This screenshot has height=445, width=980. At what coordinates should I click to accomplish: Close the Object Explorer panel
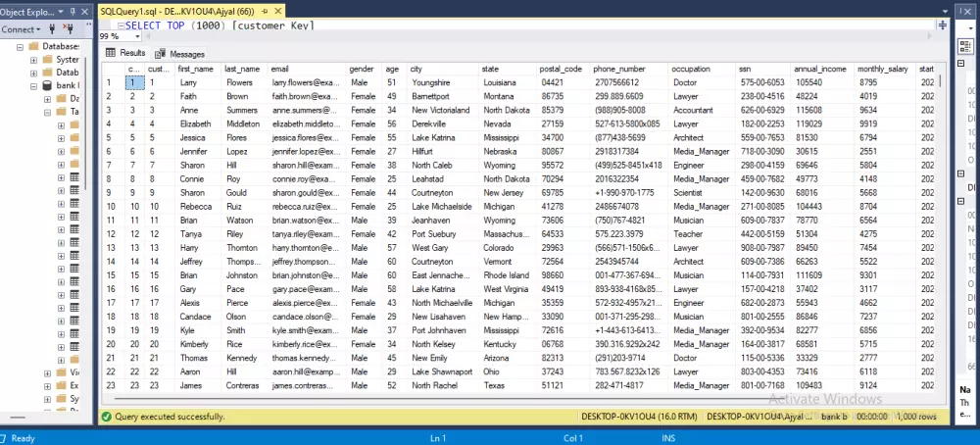[x=85, y=11]
